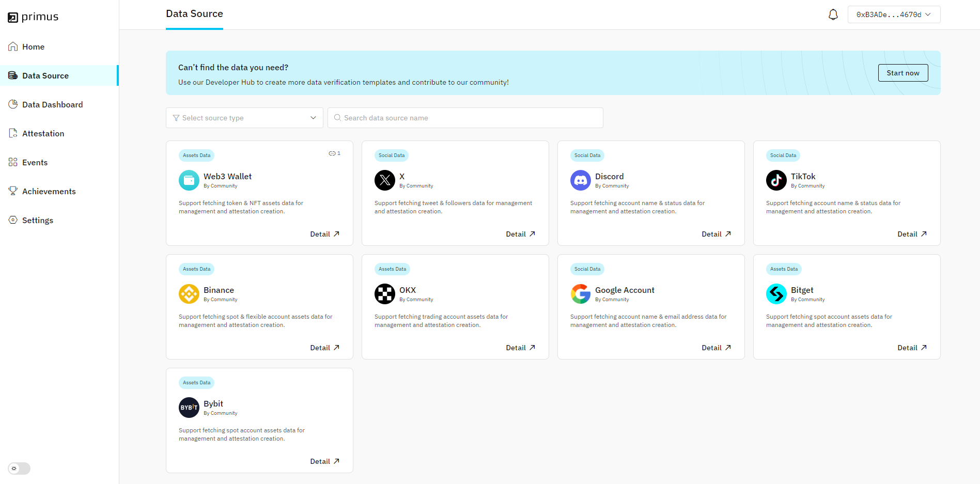The height and width of the screenshot is (484, 980).
Task: Open Detail link on the X card
Action: pyautogui.click(x=520, y=234)
